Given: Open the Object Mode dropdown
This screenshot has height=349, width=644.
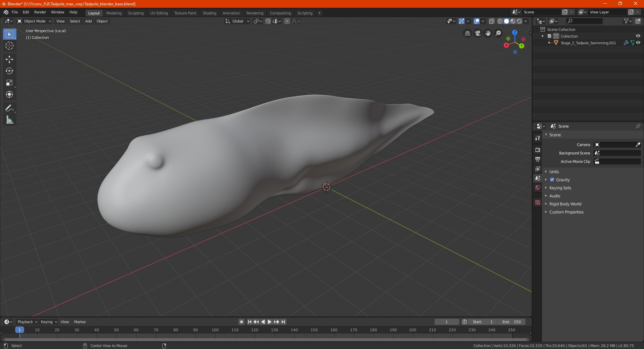Looking at the screenshot, I should pos(34,21).
